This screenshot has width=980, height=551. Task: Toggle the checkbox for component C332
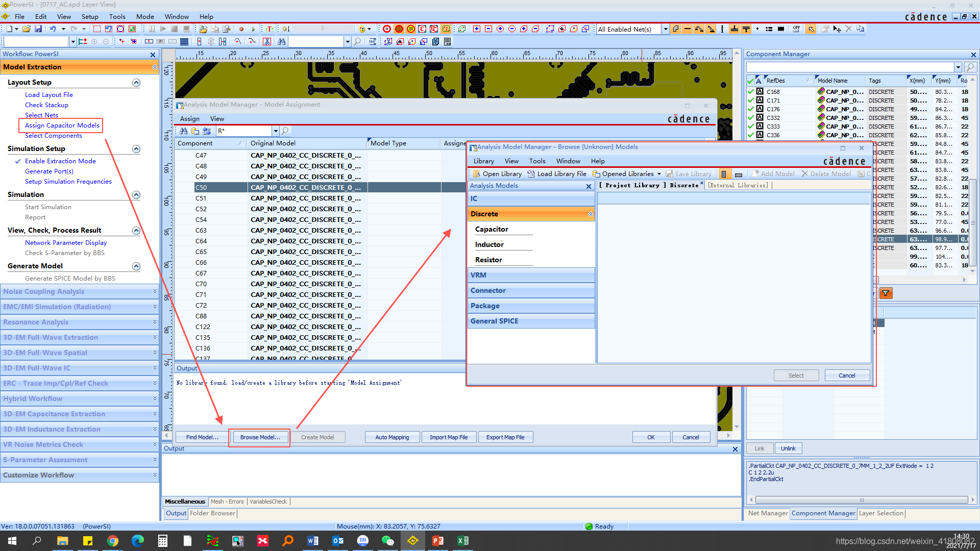coord(750,118)
